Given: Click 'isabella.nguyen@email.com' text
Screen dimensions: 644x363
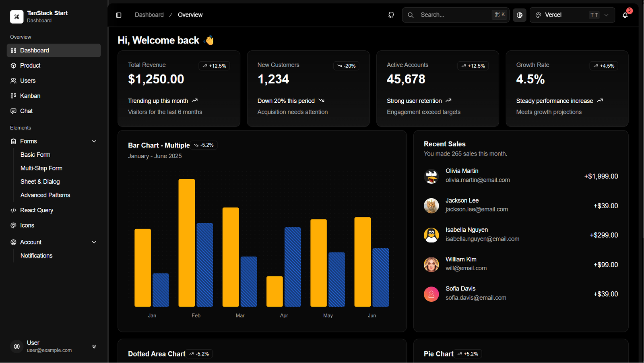Looking at the screenshot, I should click(482, 239).
